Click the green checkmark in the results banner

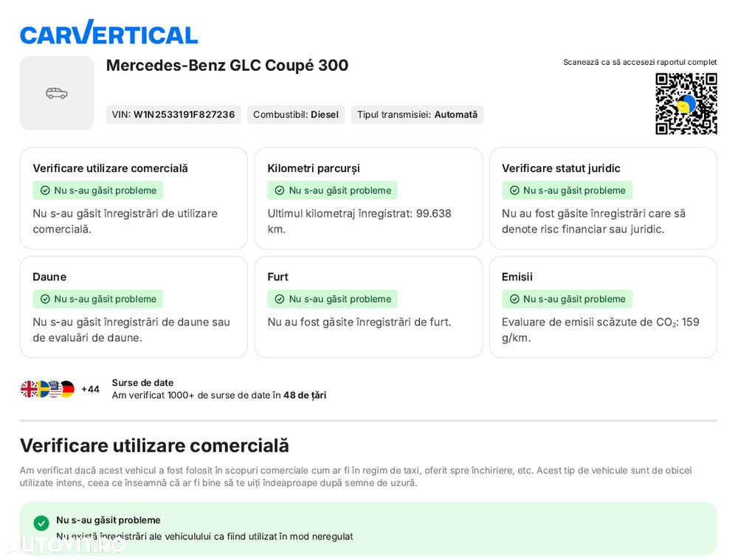[x=41, y=523]
